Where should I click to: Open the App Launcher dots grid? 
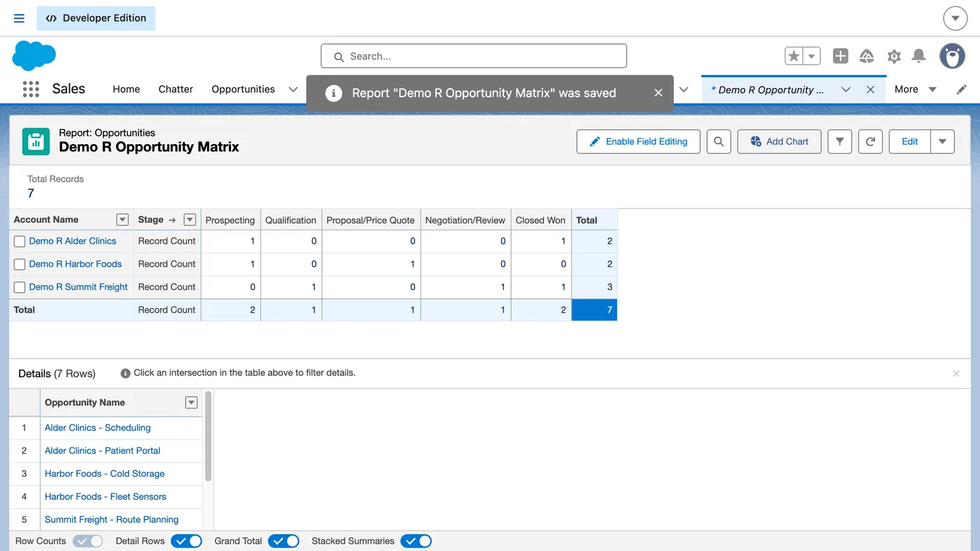pyautogui.click(x=31, y=89)
